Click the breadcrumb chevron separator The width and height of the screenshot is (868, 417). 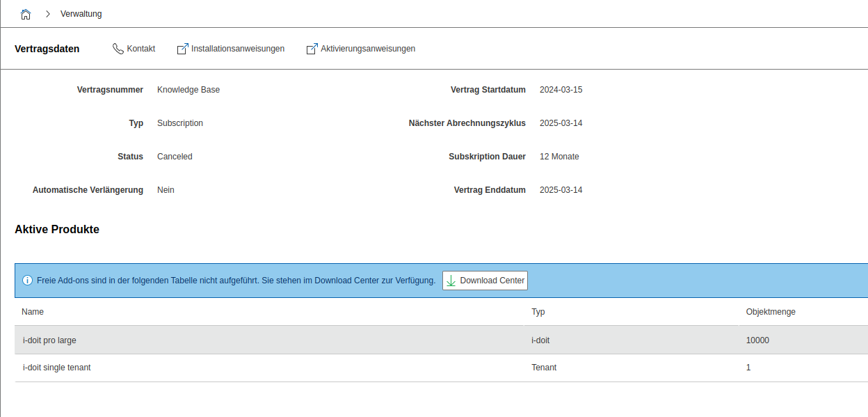47,14
